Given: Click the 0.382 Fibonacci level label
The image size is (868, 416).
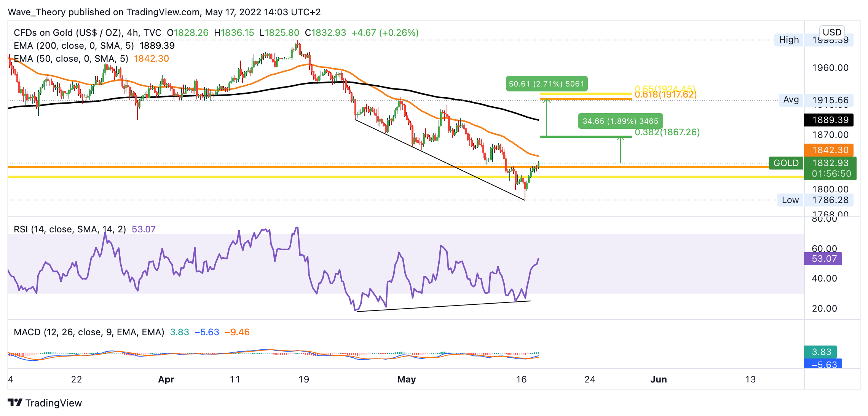Looking at the screenshot, I should coord(667,132).
